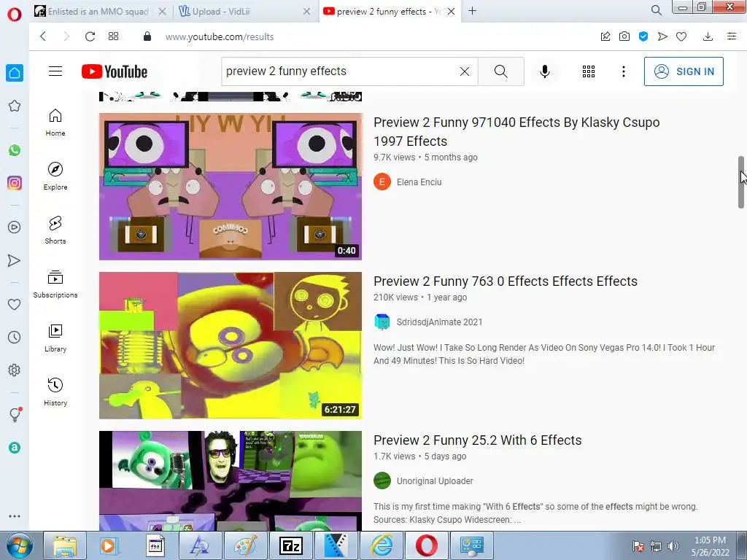Reload the page with the refresh icon
Viewport: 747px width, 560px height.
90,36
